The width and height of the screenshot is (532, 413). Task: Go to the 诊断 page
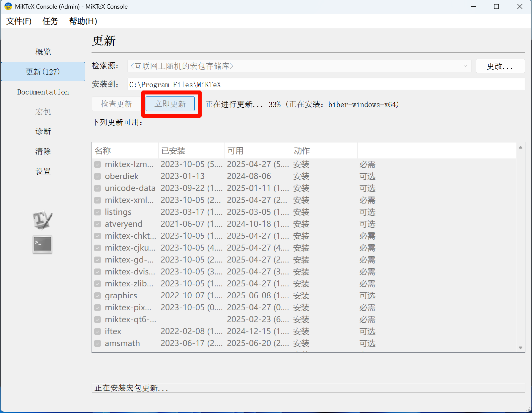(43, 131)
